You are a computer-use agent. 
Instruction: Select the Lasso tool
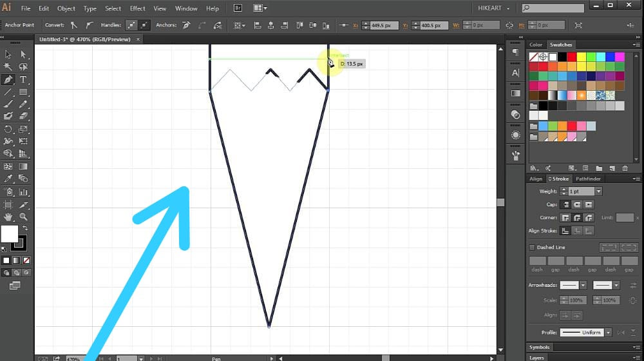tap(23, 66)
